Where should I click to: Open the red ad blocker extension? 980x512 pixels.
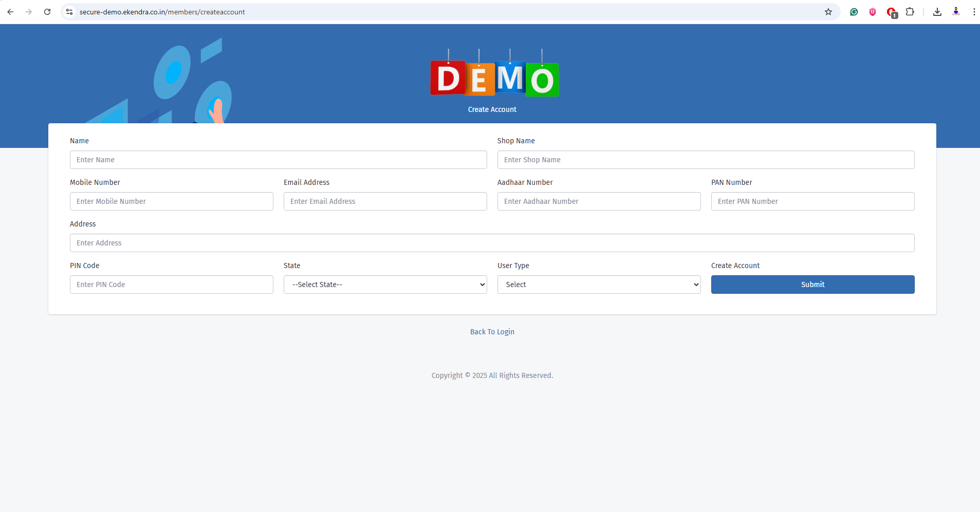tap(892, 12)
